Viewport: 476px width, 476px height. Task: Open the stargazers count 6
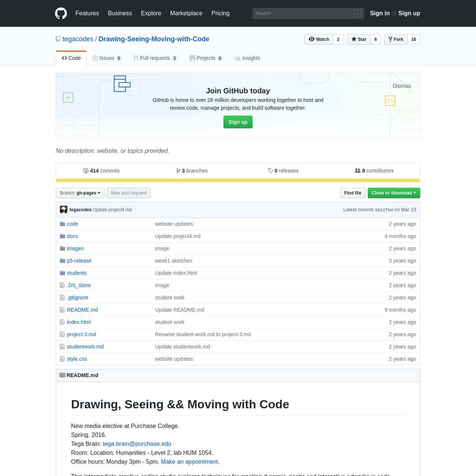click(x=376, y=39)
